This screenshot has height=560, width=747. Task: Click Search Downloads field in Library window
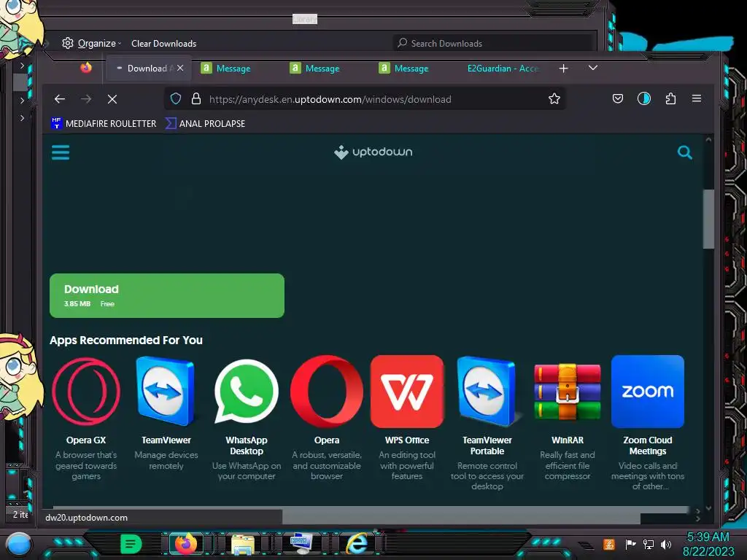pos(493,43)
